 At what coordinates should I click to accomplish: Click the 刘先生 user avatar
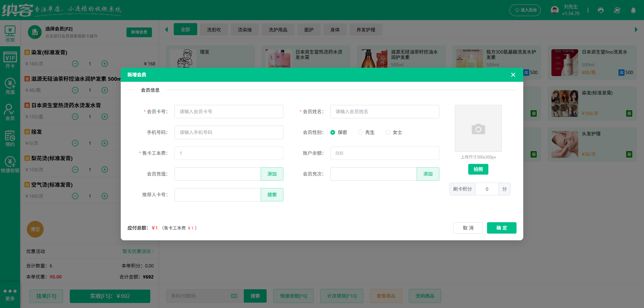pos(555,10)
